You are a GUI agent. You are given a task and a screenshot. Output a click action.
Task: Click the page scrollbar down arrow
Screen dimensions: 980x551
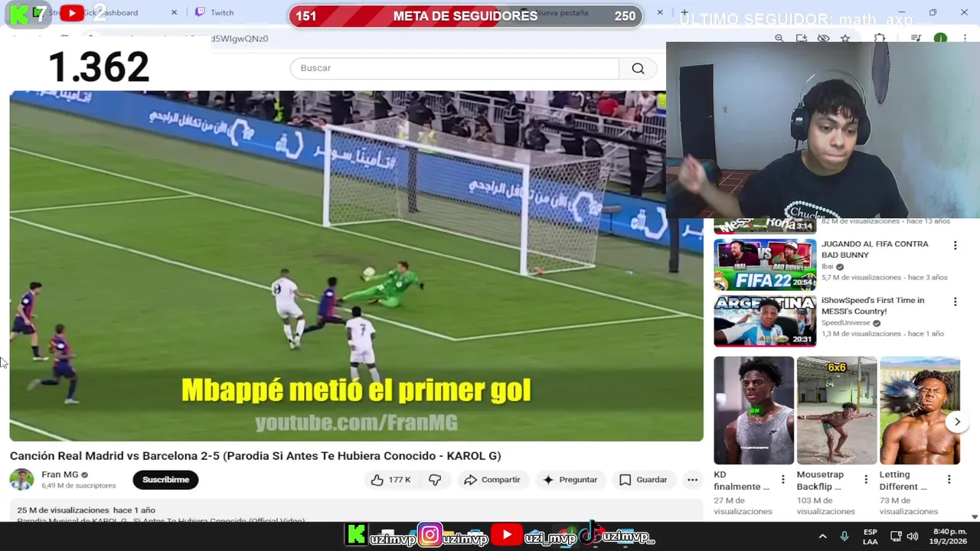click(x=975, y=517)
